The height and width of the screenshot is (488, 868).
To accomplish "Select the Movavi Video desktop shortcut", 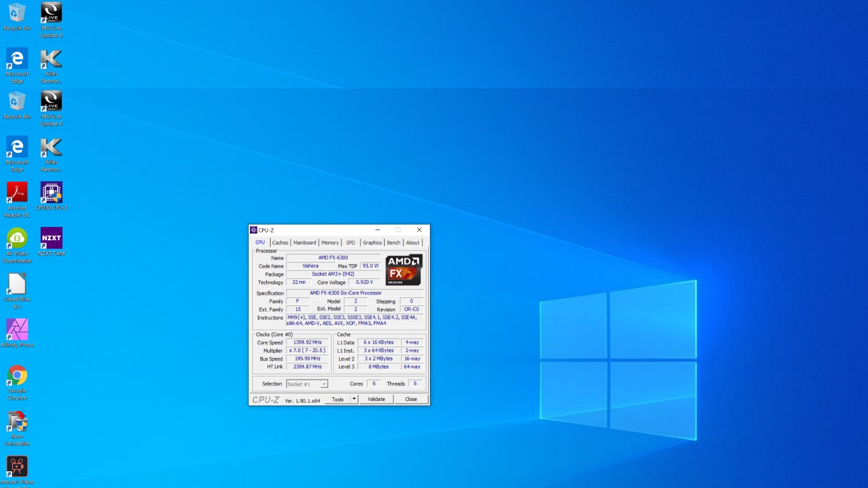I will pos(17,471).
